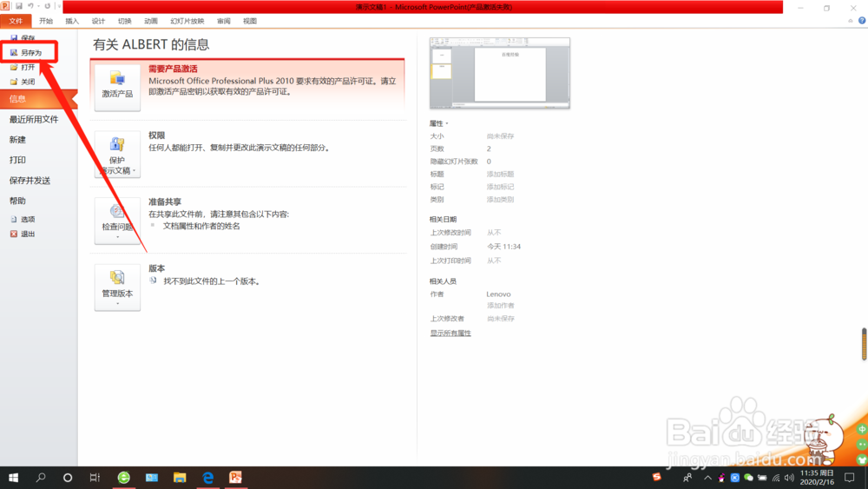The image size is (868, 489).
Task: Go to the 视图 ribbon tab
Action: (x=250, y=21)
